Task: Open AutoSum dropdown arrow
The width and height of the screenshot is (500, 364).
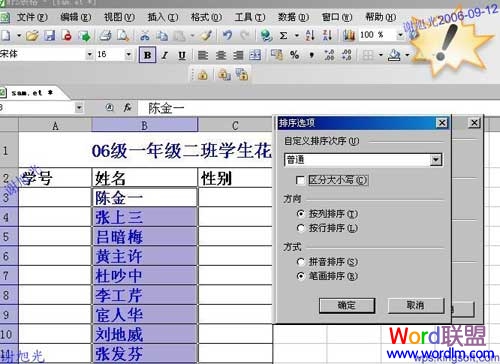Action: (x=296, y=35)
